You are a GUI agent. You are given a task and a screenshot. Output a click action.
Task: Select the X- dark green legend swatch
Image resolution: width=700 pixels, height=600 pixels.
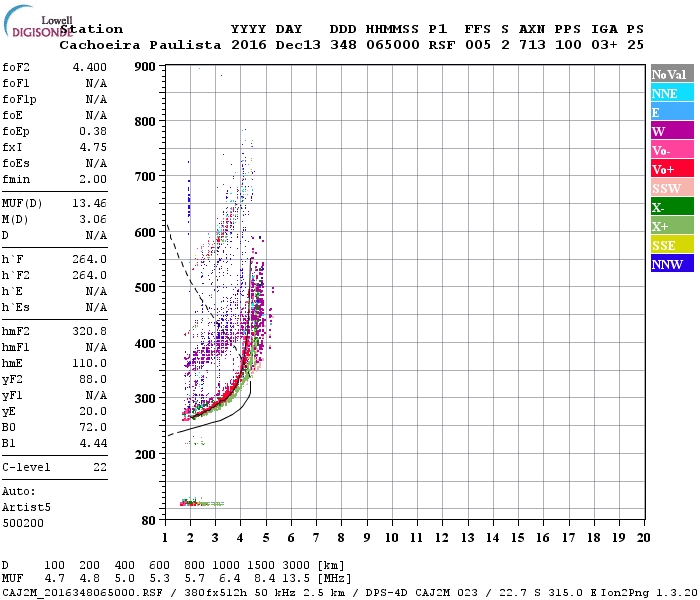[672, 207]
